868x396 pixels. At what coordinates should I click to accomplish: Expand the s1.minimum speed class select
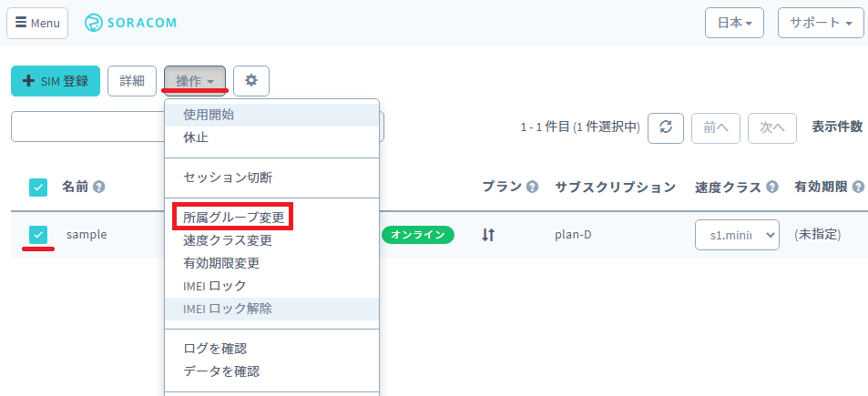(736, 235)
